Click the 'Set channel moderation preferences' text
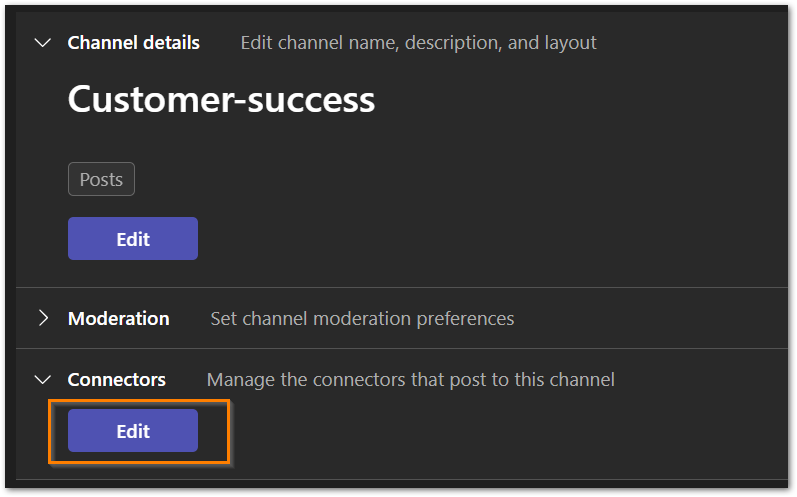The height and width of the screenshot is (497, 797). (362, 319)
